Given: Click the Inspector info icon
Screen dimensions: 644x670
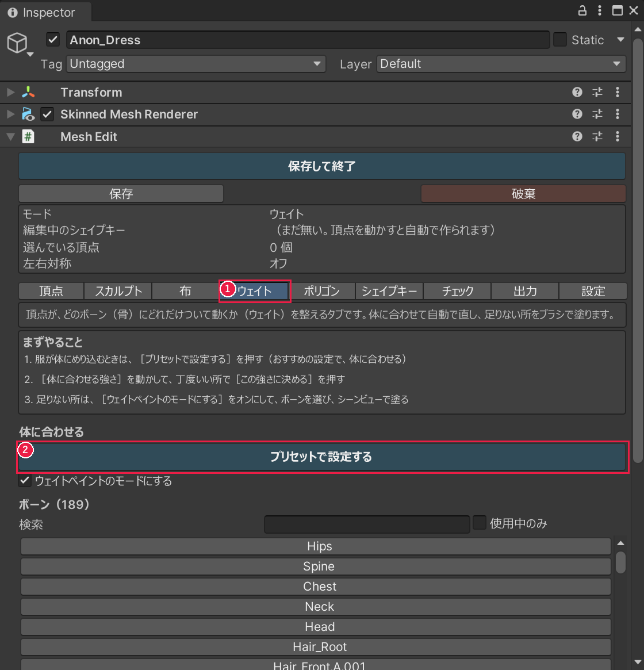Looking at the screenshot, I should pyautogui.click(x=13, y=13).
